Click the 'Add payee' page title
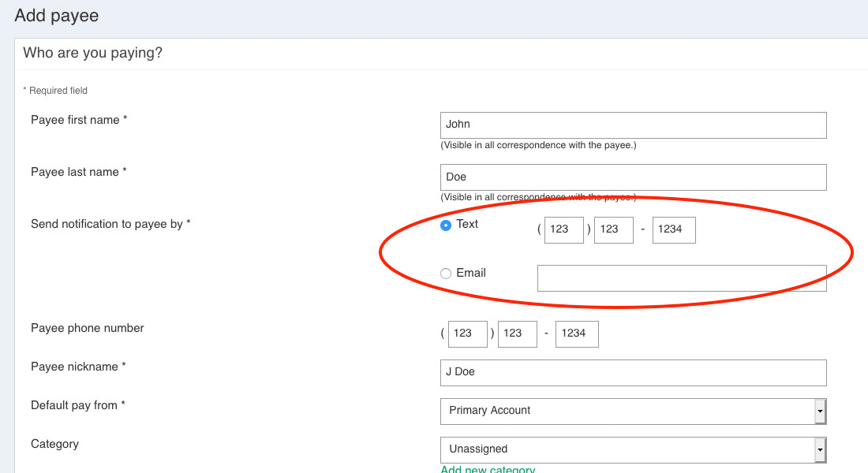Screen dimensions: 868x473 point(57,16)
